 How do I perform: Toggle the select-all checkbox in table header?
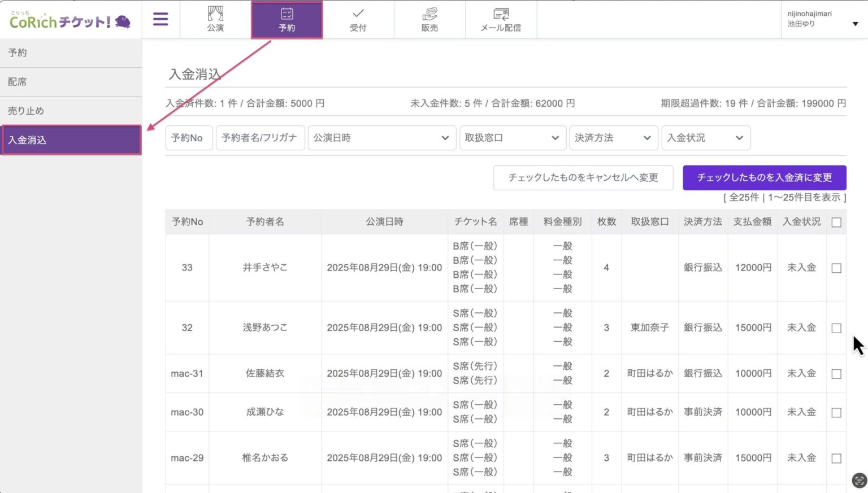tap(836, 222)
